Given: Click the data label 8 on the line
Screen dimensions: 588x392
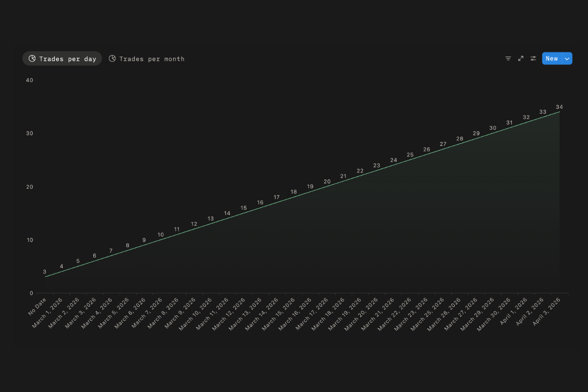Looking at the screenshot, I should pyautogui.click(x=127, y=245).
